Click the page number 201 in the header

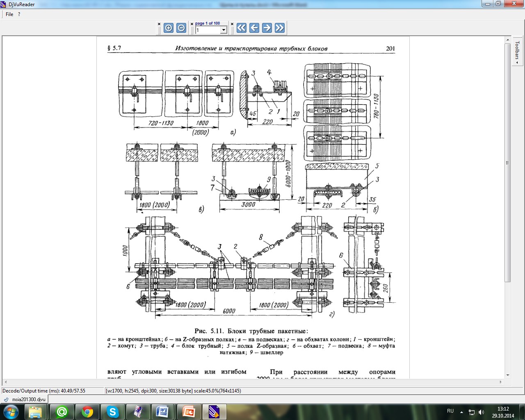point(390,48)
